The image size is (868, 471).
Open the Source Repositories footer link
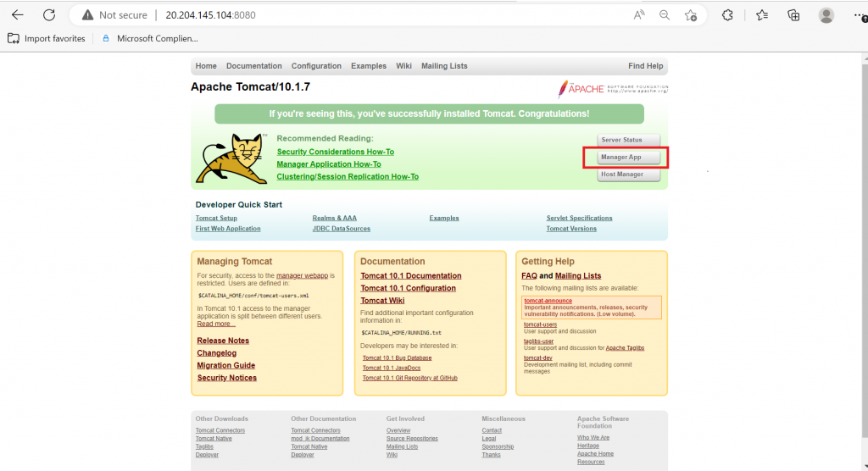(412, 439)
